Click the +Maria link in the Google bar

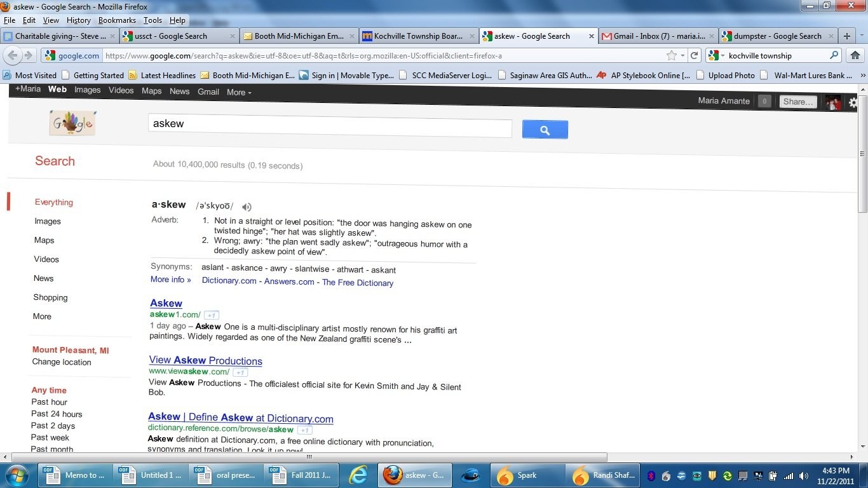[27, 89]
